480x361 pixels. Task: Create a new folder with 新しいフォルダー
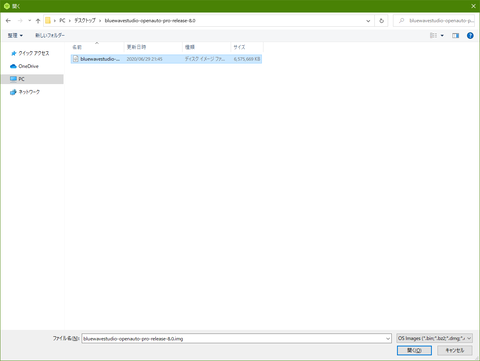[50, 35]
